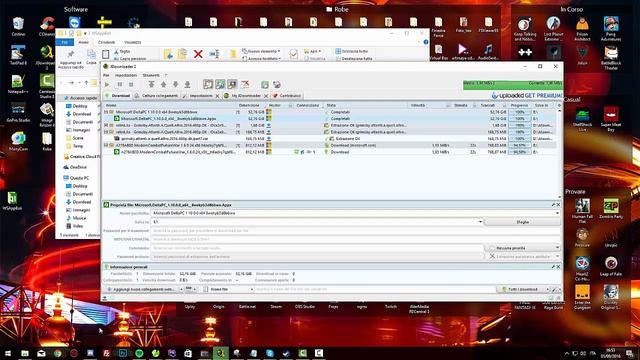Image resolution: width=640 pixels, height=360 pixels.
Task: Click the bottom search filter text field
Action: coord(375,289)
